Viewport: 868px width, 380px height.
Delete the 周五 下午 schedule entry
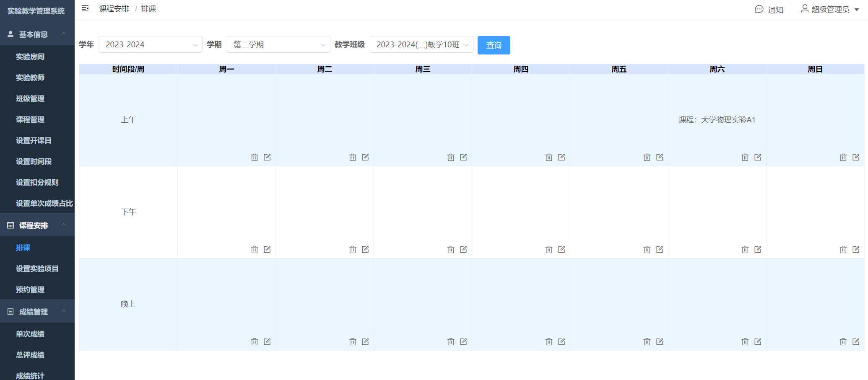tap(647, 249)
